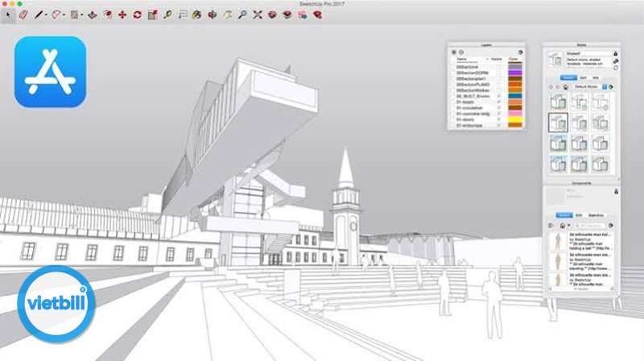Open Components view options dropdown
Image resolution: width=644 pixels, height=361 pixels.
[551, 226]
